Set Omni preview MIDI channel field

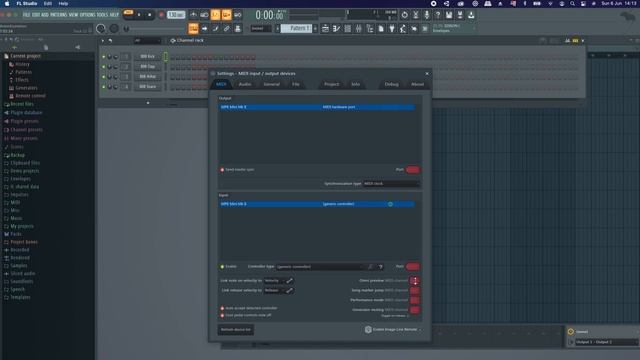(x=415, y=281)
